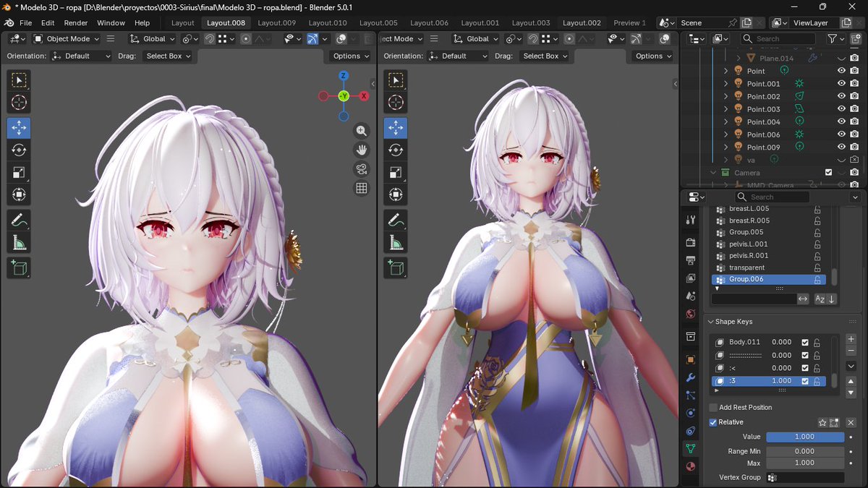Click the outliner Search field
Viewport: 868px width, 488px height.
pyautogui.click(x=780, y=39)
